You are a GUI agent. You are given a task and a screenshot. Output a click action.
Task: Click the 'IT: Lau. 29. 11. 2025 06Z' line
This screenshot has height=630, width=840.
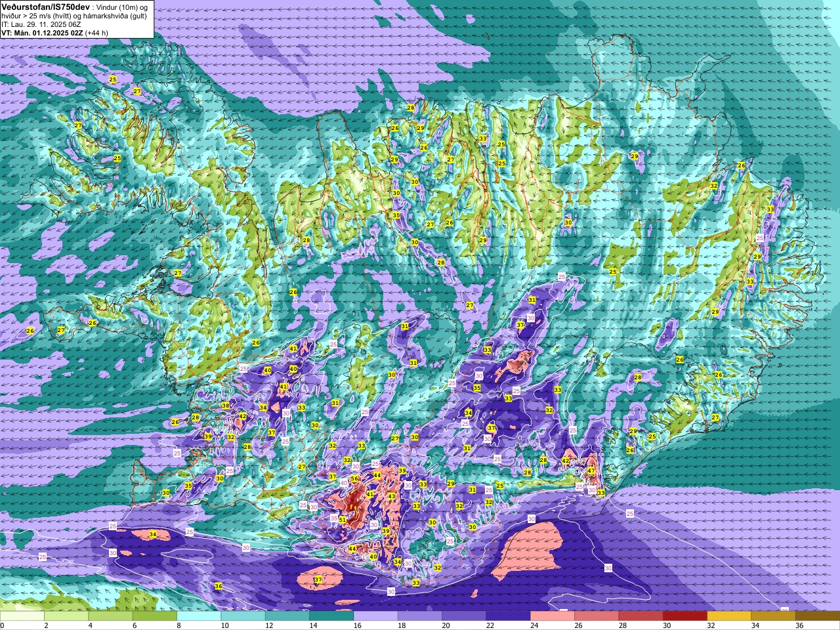41,24
